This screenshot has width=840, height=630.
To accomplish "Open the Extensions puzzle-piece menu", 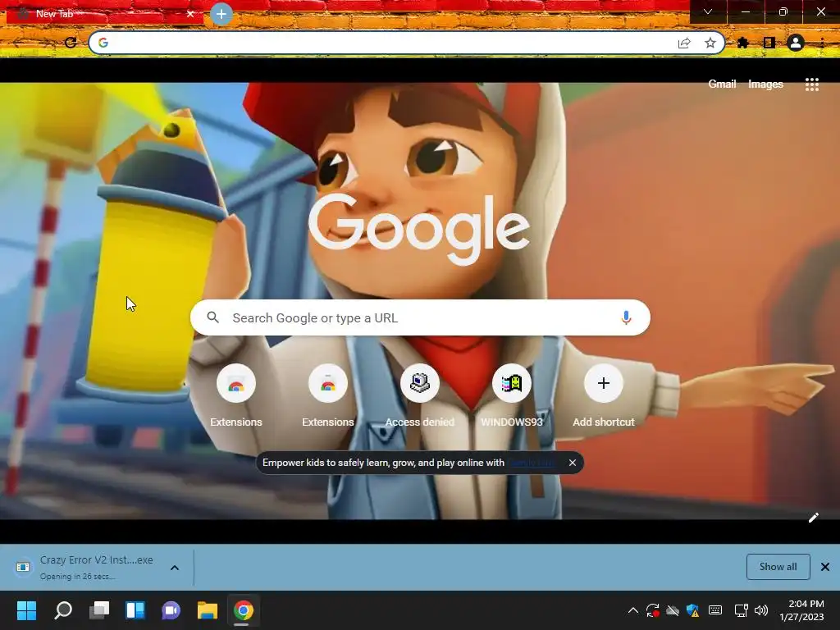I will tap(742, 43).
